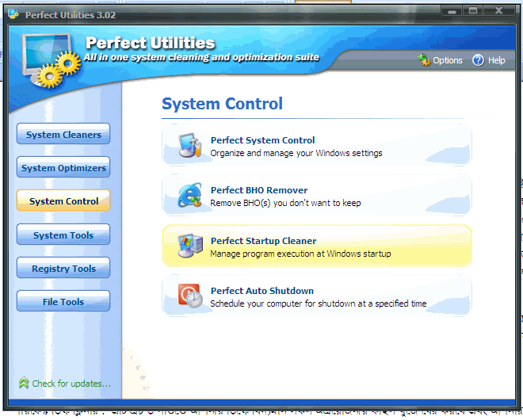Screen dimensions: 523x420
Task: Click the Help question mark icon
Action: 478,60
